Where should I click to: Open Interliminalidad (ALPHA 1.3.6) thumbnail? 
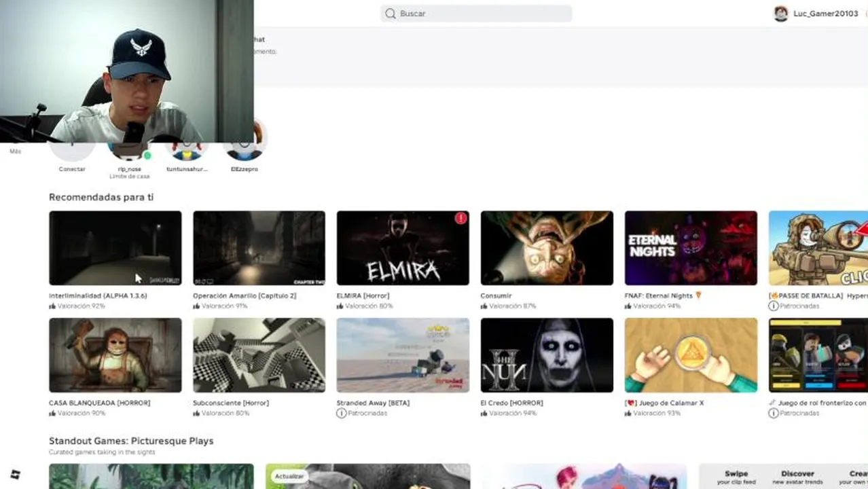(x=115, y=248)
